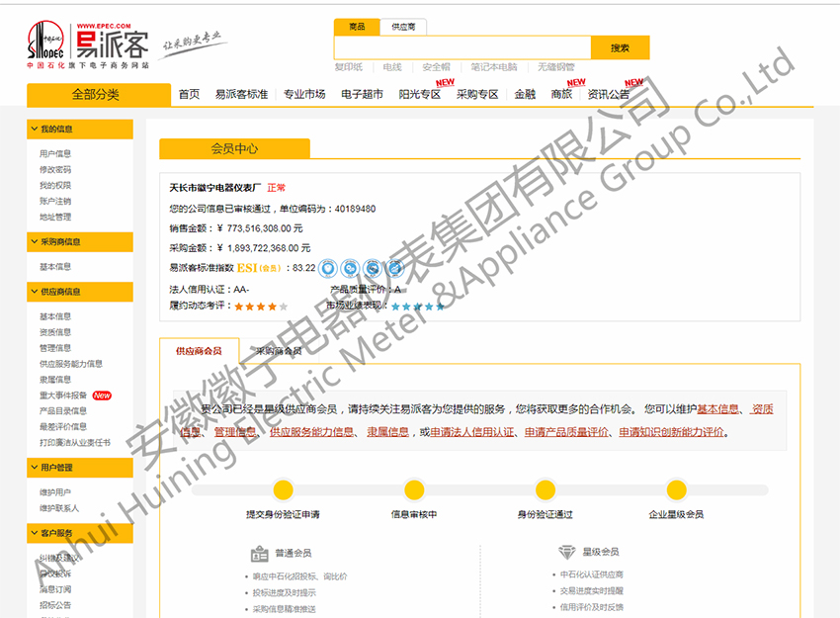The width and height of the screenshot is (840, 618).
Task: Collapse the 客户服务 sidebar section
Action: point(80,533)
